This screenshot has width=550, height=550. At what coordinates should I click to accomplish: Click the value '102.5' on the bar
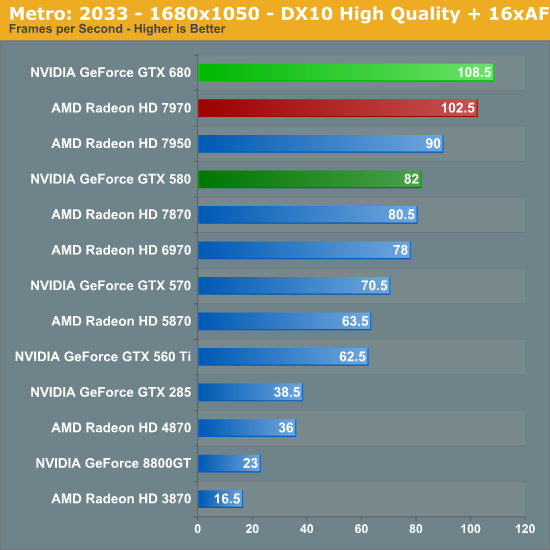coord(458,108)
